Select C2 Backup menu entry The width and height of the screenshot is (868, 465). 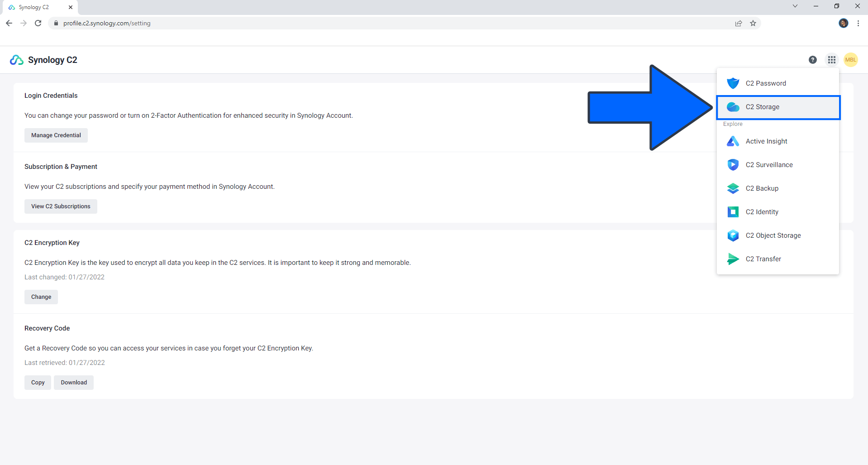click(778, 188)
